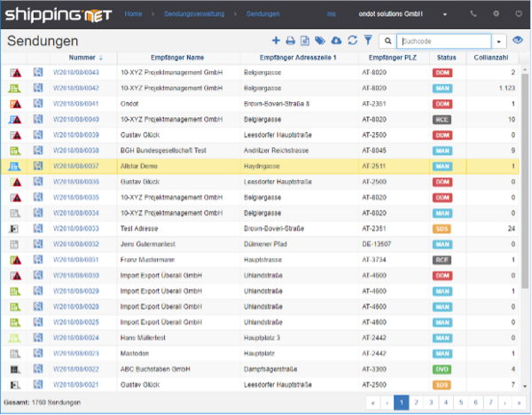Toggle the eye visibility icon
This screenshot has width=532, height=415.
point(518,42)
